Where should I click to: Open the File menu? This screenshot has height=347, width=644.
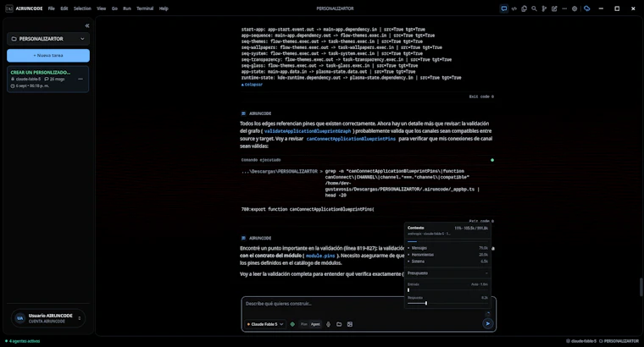coord(52,8)
